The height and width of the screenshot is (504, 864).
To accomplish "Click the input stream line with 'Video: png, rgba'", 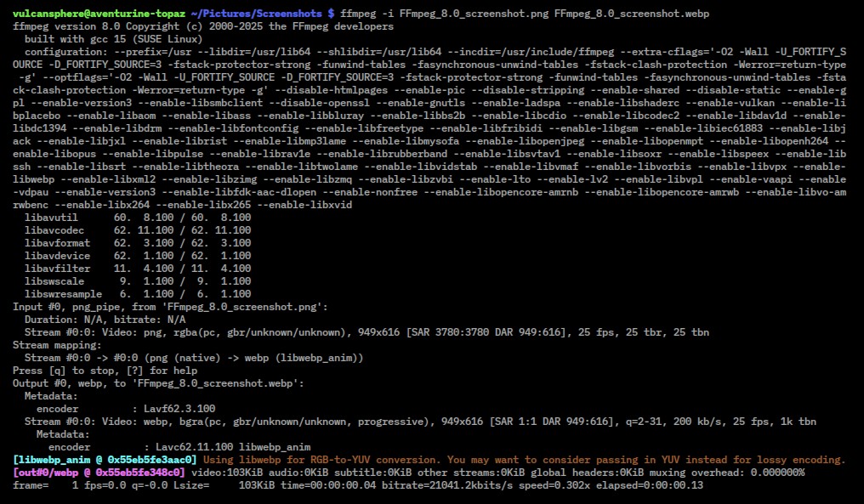I will [367, 331].
